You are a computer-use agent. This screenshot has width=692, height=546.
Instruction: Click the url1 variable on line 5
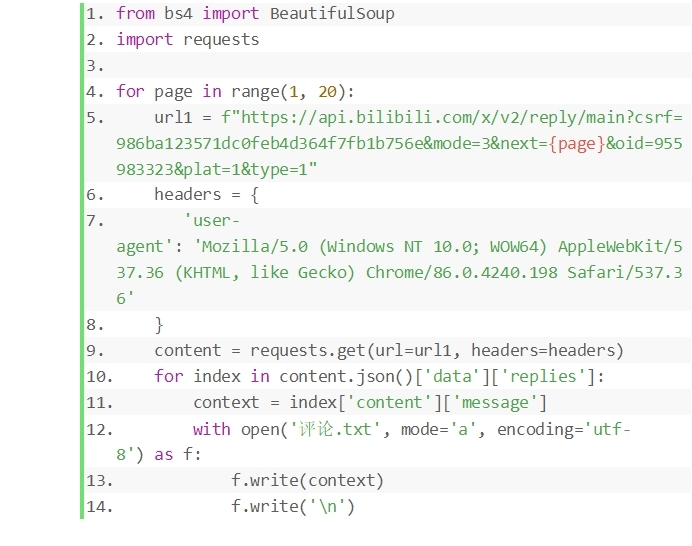(x=173, y=118)
